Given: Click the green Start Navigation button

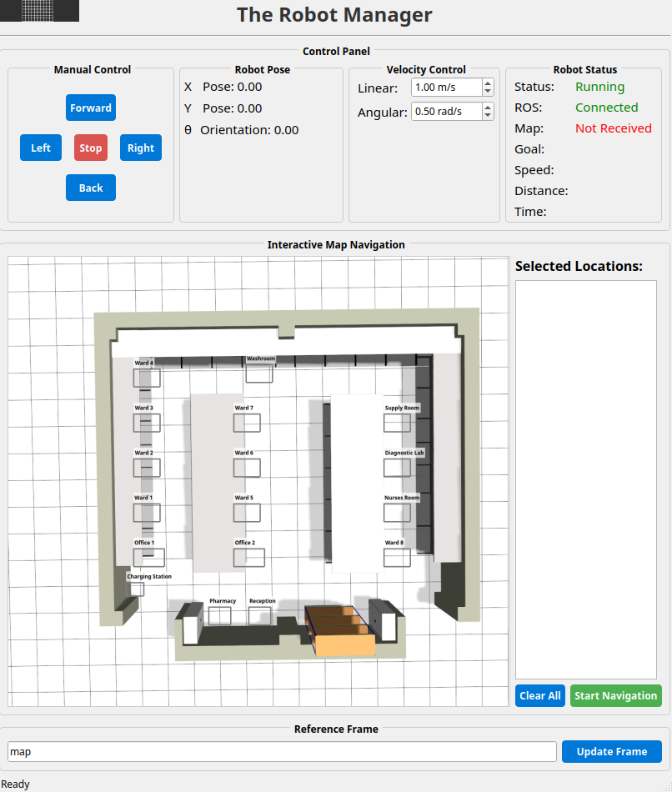Looking at the screenshot, I should 615,695.
